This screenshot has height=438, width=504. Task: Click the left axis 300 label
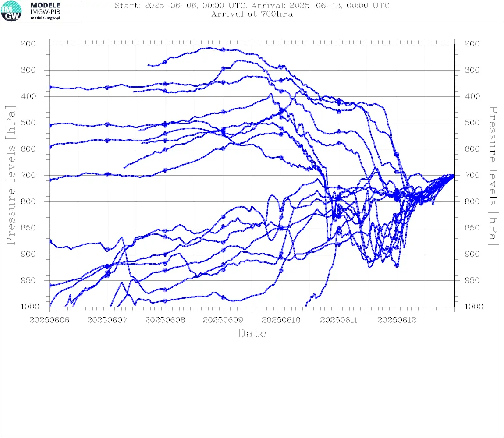tap(28, 70)
